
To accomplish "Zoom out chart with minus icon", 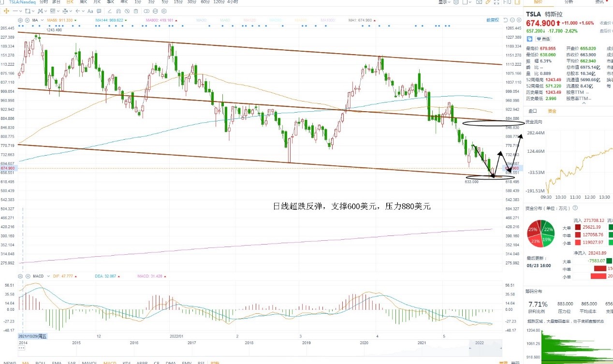I will 512,20.
